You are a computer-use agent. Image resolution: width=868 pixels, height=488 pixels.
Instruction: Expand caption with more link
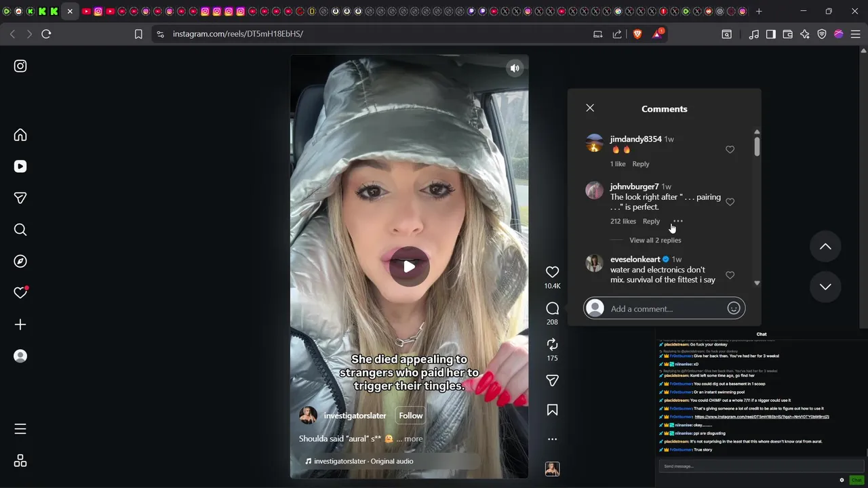coord(413,439)
